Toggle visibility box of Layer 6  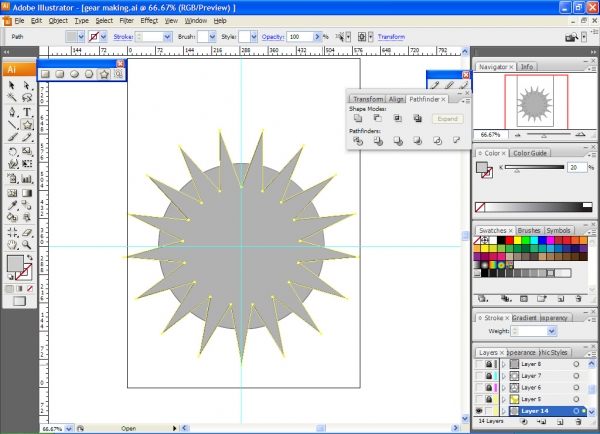pos(479,387)
